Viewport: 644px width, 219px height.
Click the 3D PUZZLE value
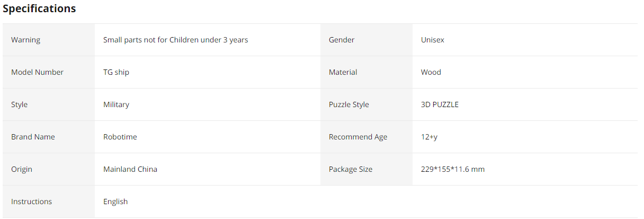coord(440,104)
